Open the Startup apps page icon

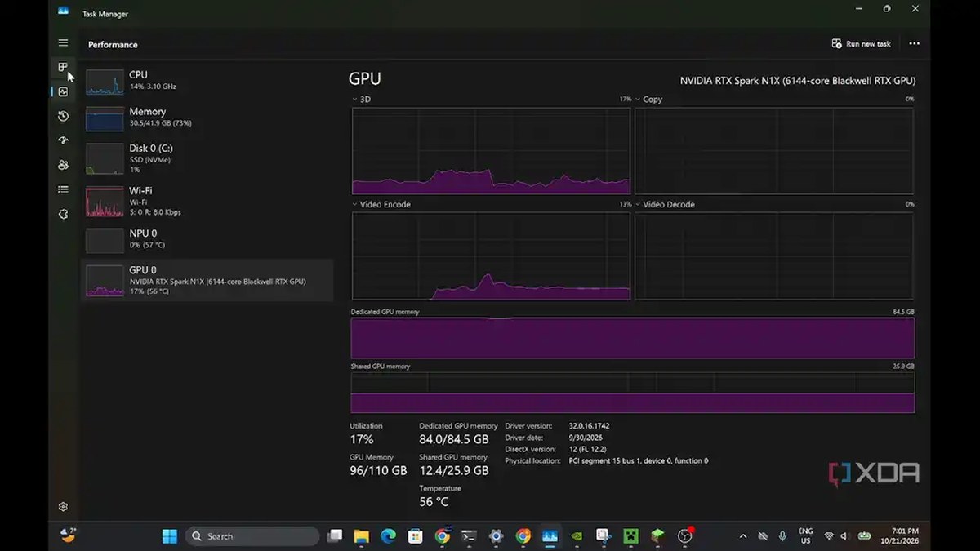point(63,140)
